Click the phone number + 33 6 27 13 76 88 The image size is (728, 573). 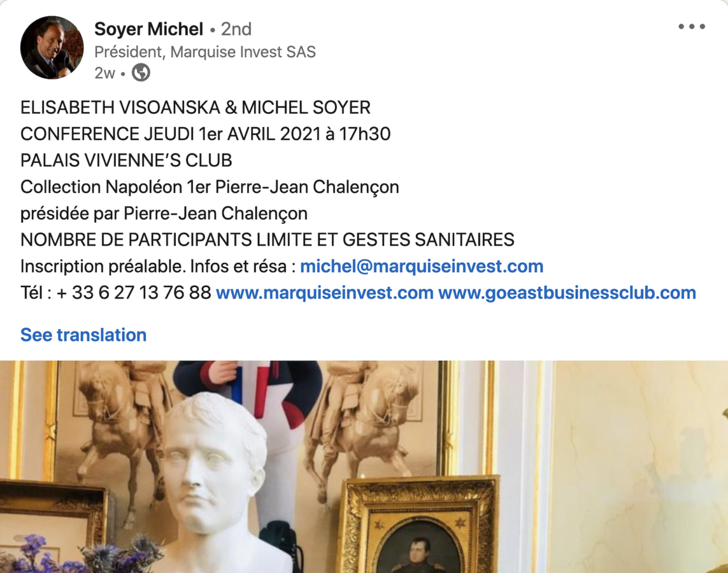pos(134,293)
